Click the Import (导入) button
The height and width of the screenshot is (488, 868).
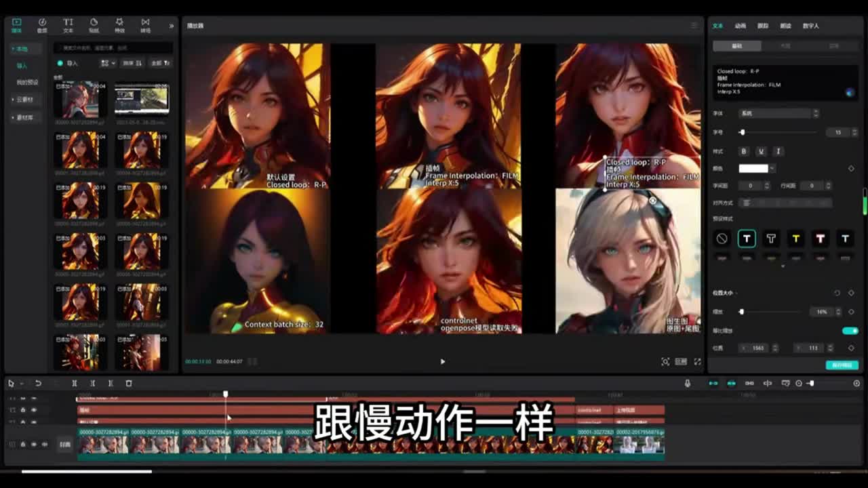(68, 63)
